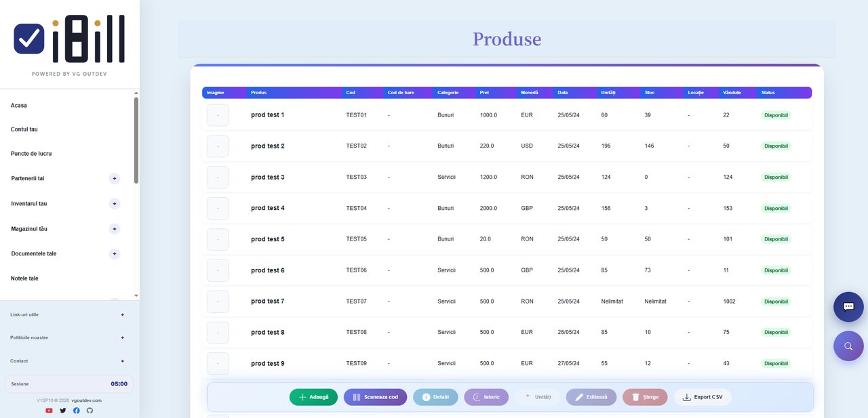This screenshot has height=418, width=868.
Task: Open the Facebook social link icon
Action: pyautogui.click(x=76, y=411)
